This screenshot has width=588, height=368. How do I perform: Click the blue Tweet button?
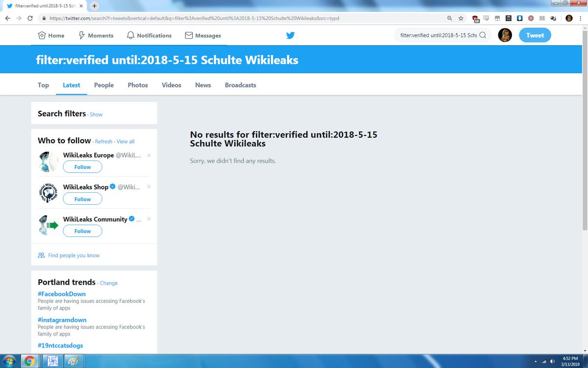click(x=535, y=35)
